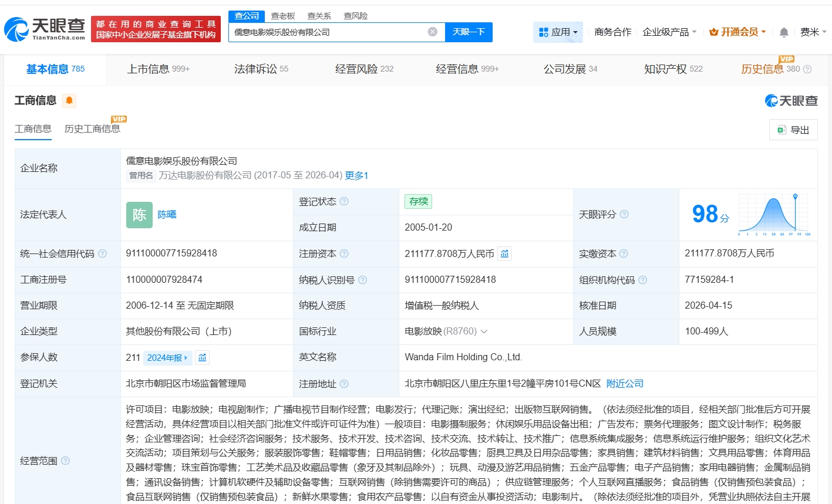The height and width of the screenshot is (504, 832).
Task: Click the TianYanCha logo to go home
Action: pyautogui.click(x=45, y=29)
